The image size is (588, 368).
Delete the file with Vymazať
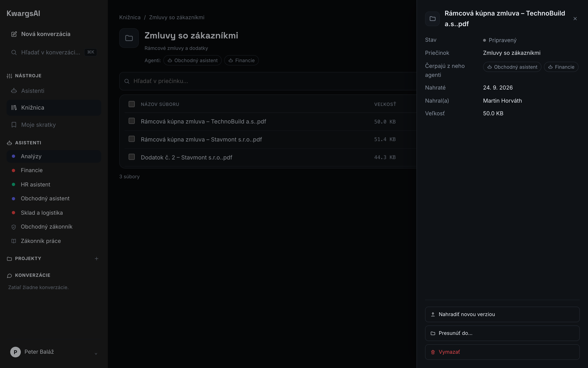click(502, 352)
